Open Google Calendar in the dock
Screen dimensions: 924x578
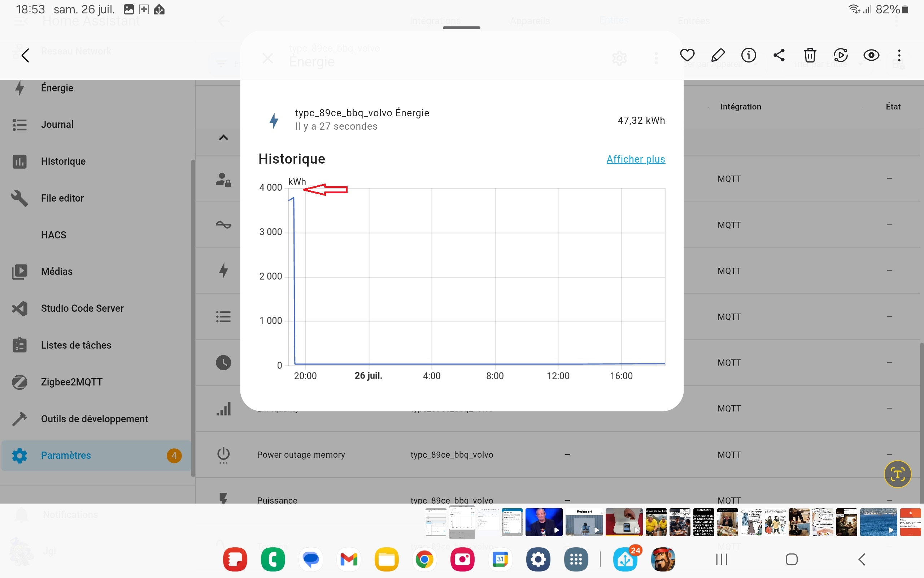point(500,559)
